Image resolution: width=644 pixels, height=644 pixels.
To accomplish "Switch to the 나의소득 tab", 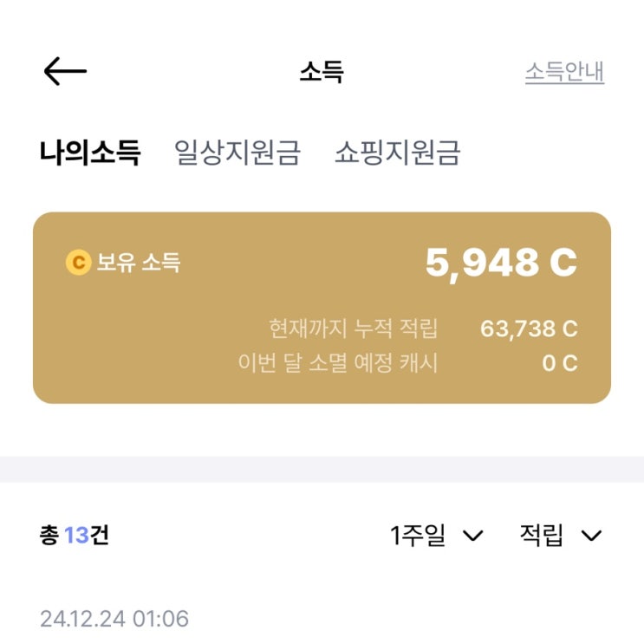I will [90, 153].
